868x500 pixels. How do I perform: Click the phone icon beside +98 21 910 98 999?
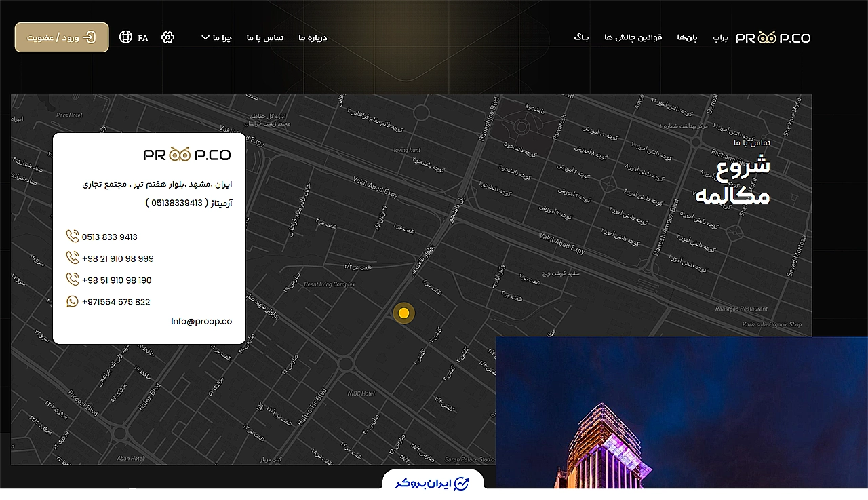click(x=73, y=258)
